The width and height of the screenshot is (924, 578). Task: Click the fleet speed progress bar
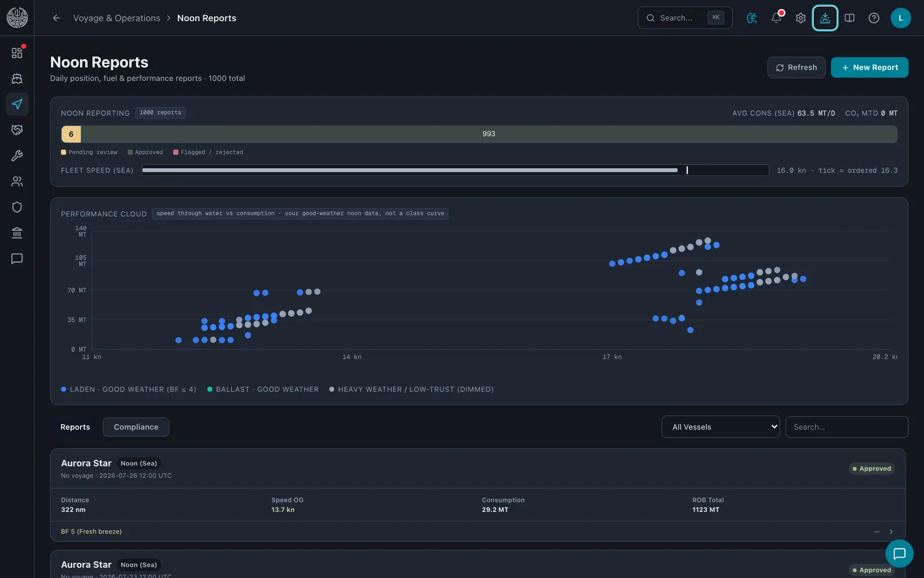pyautogui.click(x=455, y=170)
